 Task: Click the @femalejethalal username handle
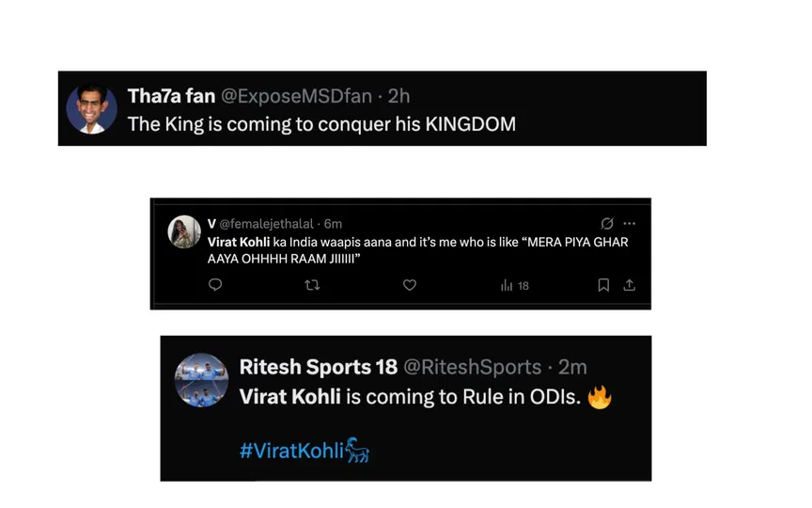pos(266,224)
